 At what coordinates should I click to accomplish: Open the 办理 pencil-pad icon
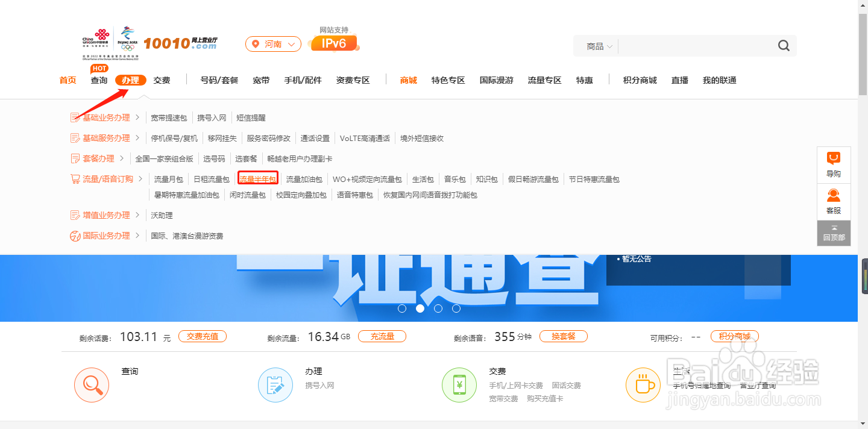click(x=275, y=384)
